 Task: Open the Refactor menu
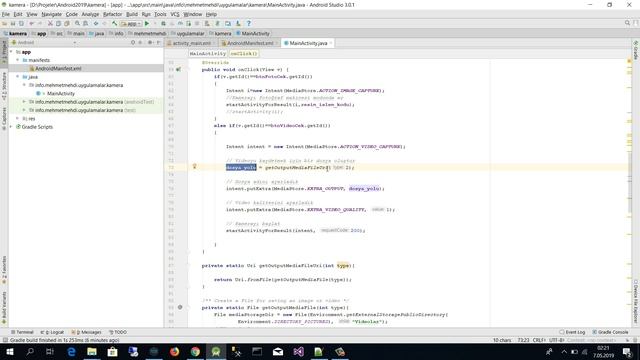pyautogui.click(x=112, y=14)
